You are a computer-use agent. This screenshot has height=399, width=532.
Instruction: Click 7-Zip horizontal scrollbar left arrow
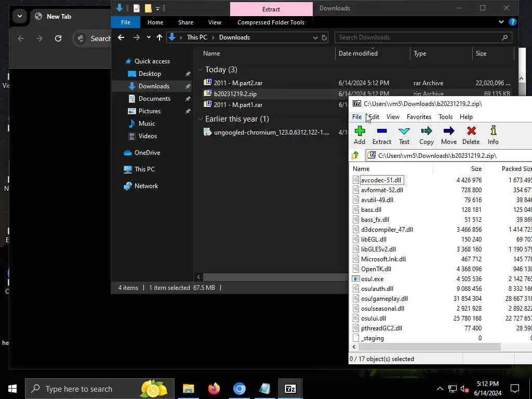click(x=354, y=347)
